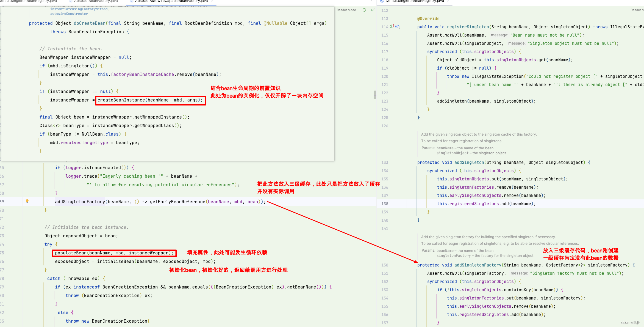
Task: Click the instanceof keyword
Action: 87,287
